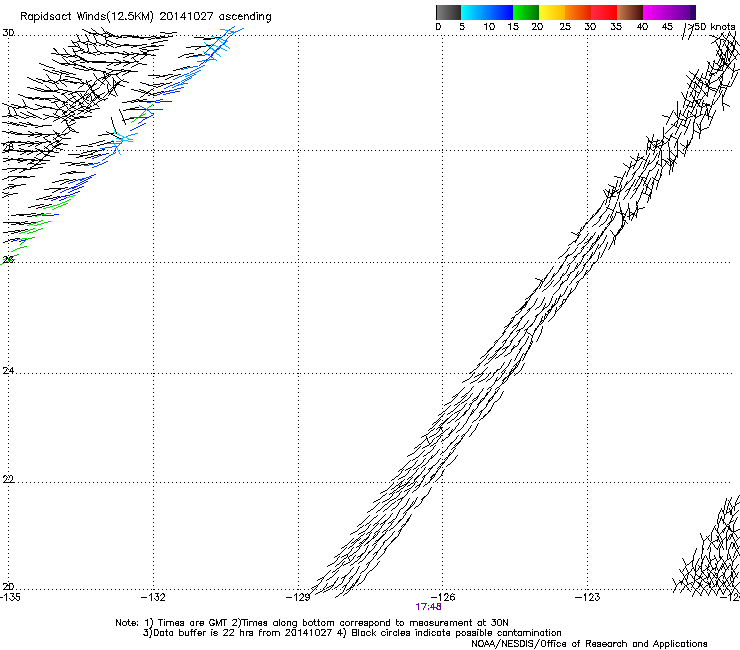Viewport: 740px width, 650px height.
Task: Click the yellow 20-25 knots color swatch
Action: (x=552, y=12)
